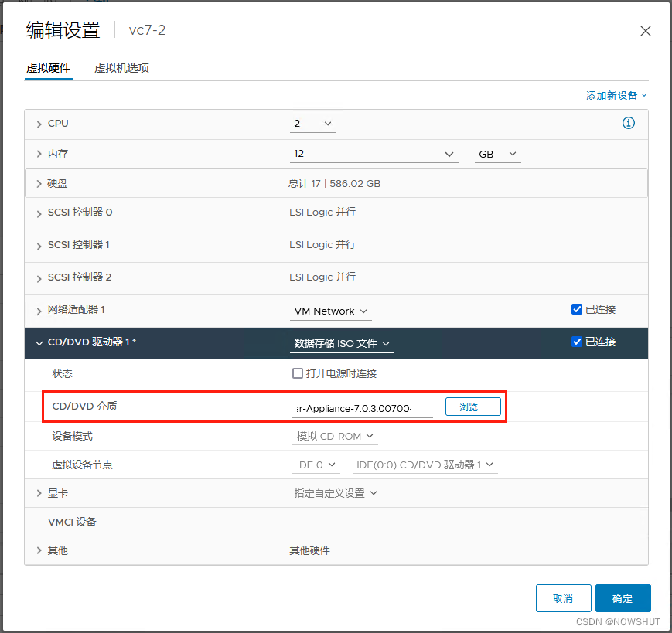The image size is (672, 633).
Task: Click the 编辑设置 dialog title
Action: pyautogui.click(x=63, y=30)
